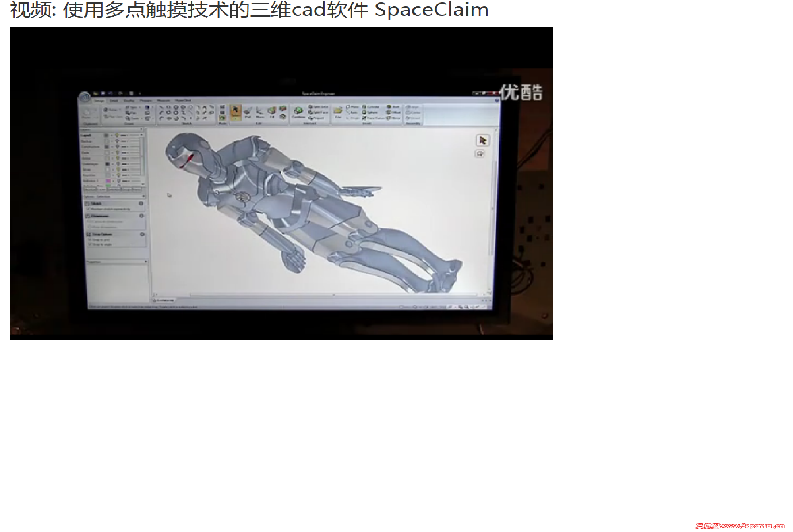The width and height of the screenshot is (793, 532).
Task: Click the Mirror tool in Insert group
Action: click(x=393, y=118)
